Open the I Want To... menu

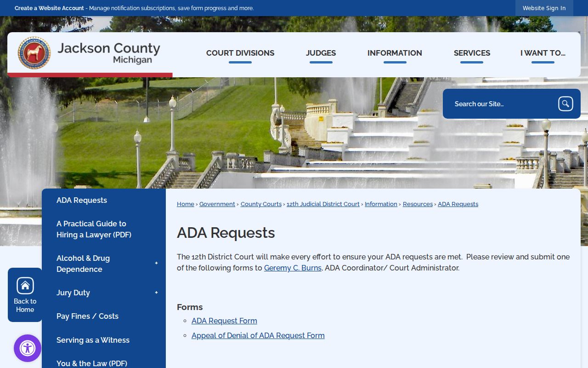543,53
